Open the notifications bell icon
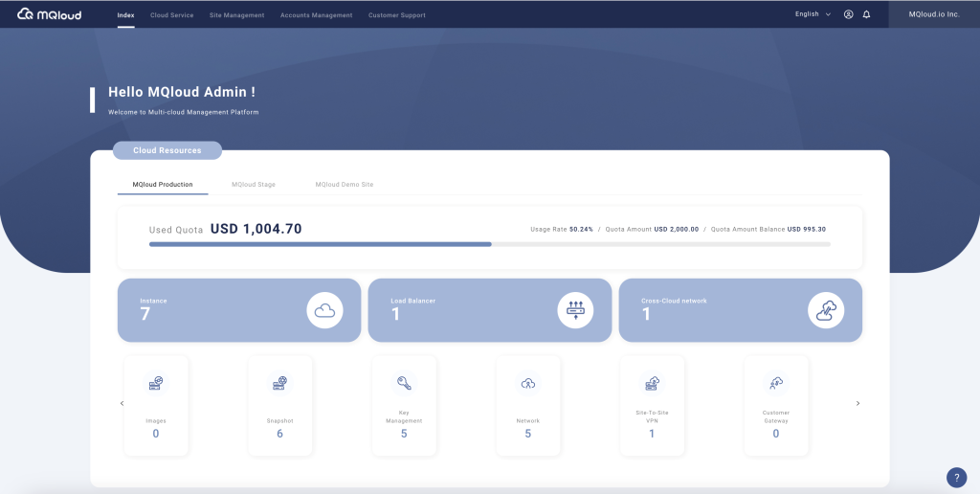980x494 pixels. click(x=866, y=14)
